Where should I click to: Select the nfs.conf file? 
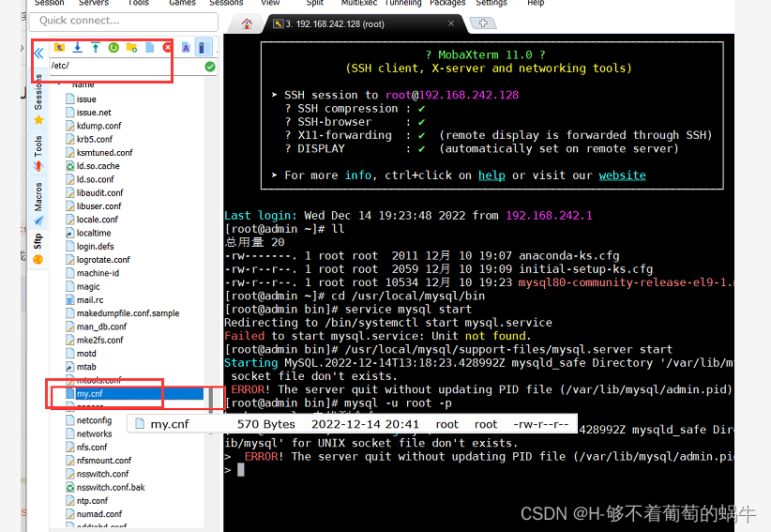tap(92, 447)
